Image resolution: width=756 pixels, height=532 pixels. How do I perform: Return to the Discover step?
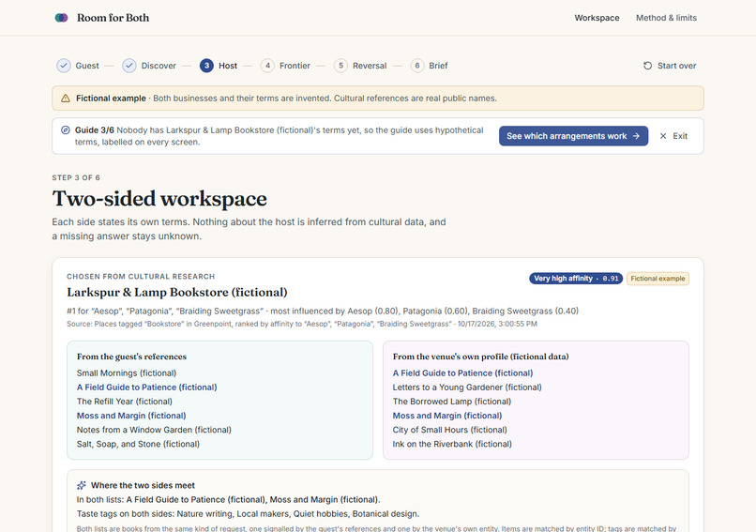click(159, 66)
